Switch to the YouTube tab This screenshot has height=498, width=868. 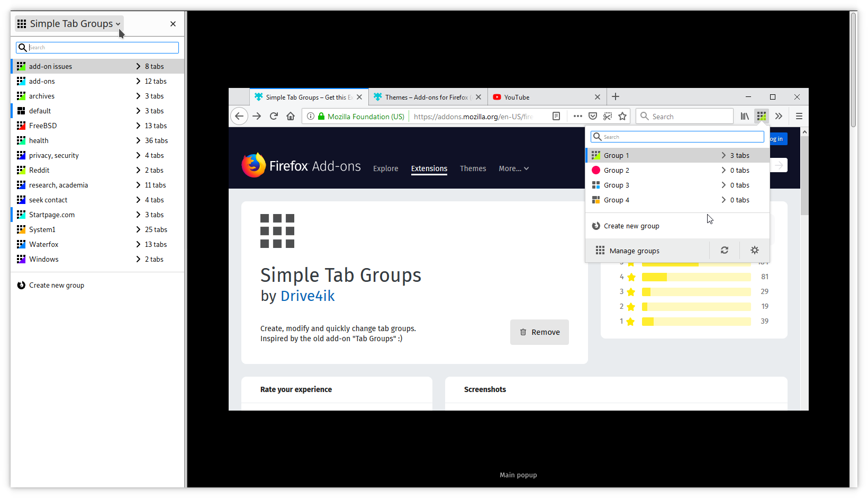coord(547,97)
